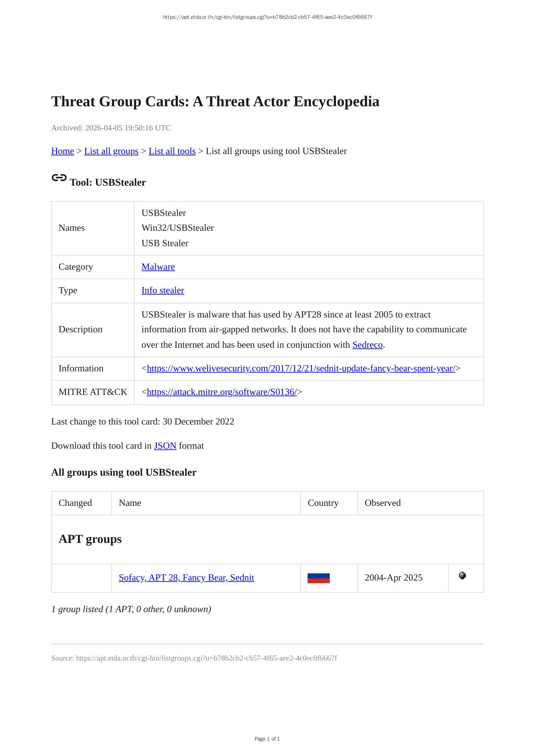Screen dimensions: 535x756
Task: Click the source URL in the footer
Action: (206, 658)
